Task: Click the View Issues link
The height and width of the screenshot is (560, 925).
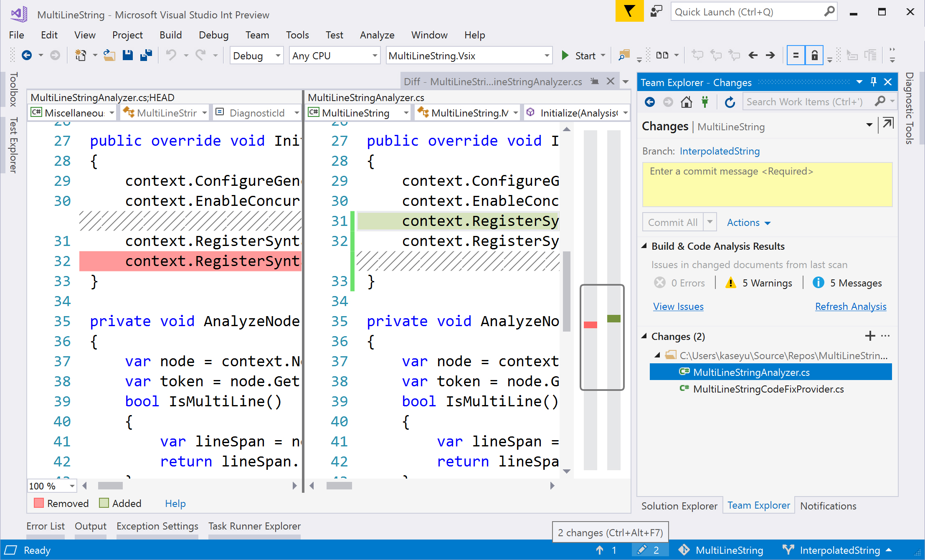Action: pyautogui.click(x=677, y=306)
